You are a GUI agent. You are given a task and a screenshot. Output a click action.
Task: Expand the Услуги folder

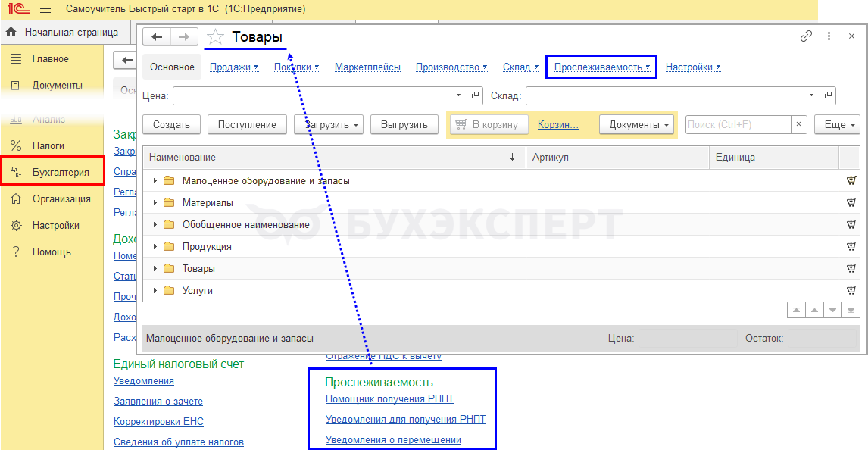tap(155, 290)
